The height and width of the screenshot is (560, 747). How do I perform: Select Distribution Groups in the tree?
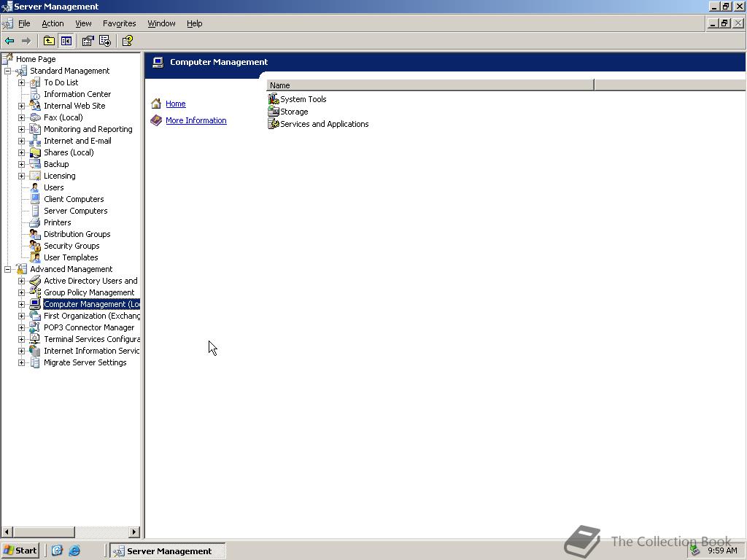pos(77,234)
